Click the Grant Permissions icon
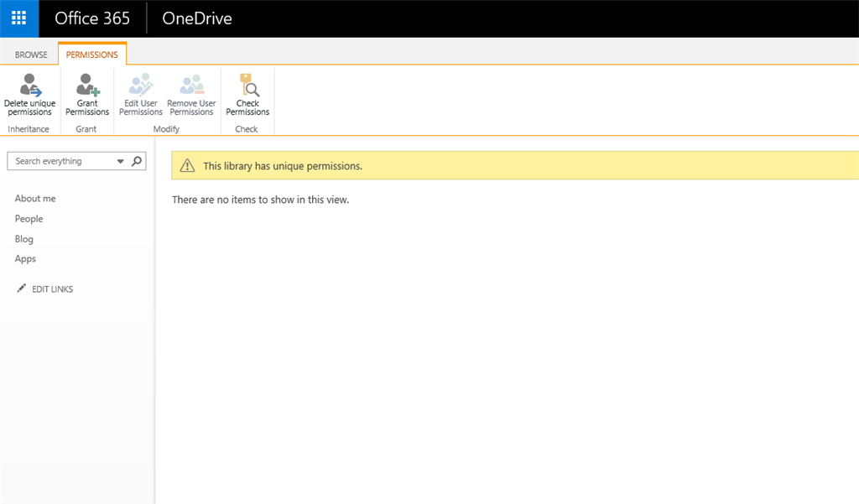The width and height of the screenshot is (859, 504). pos(87,85)
